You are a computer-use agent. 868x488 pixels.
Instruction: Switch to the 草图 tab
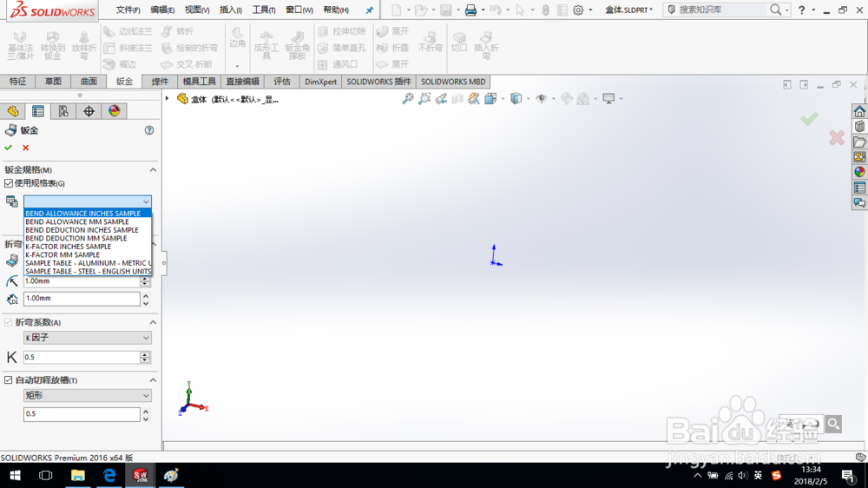(x=53, y=82)
